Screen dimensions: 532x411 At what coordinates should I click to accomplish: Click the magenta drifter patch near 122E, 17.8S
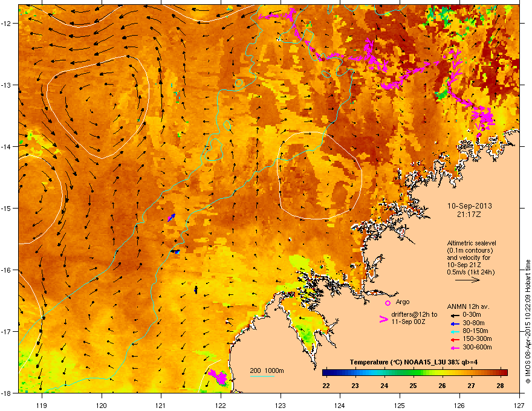(218, 377)
